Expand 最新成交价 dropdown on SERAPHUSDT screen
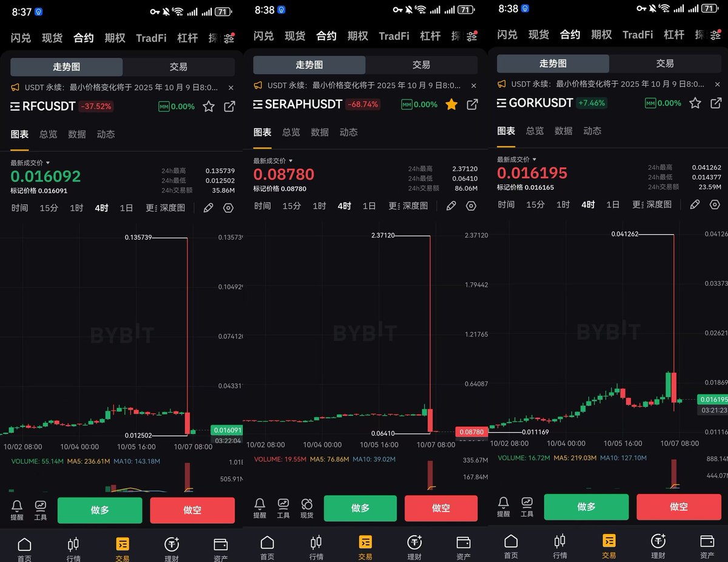The image size is (728, 562). (273, 161)
